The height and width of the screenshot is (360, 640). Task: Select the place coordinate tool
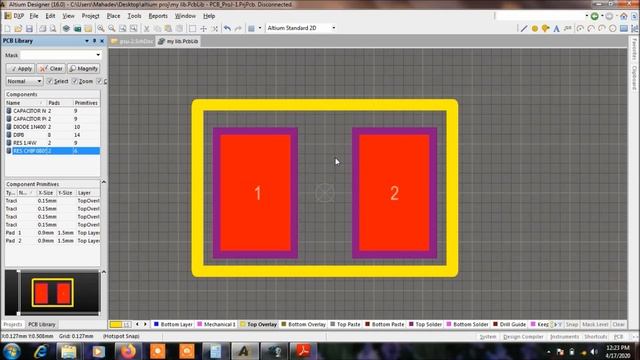(568, 29)
